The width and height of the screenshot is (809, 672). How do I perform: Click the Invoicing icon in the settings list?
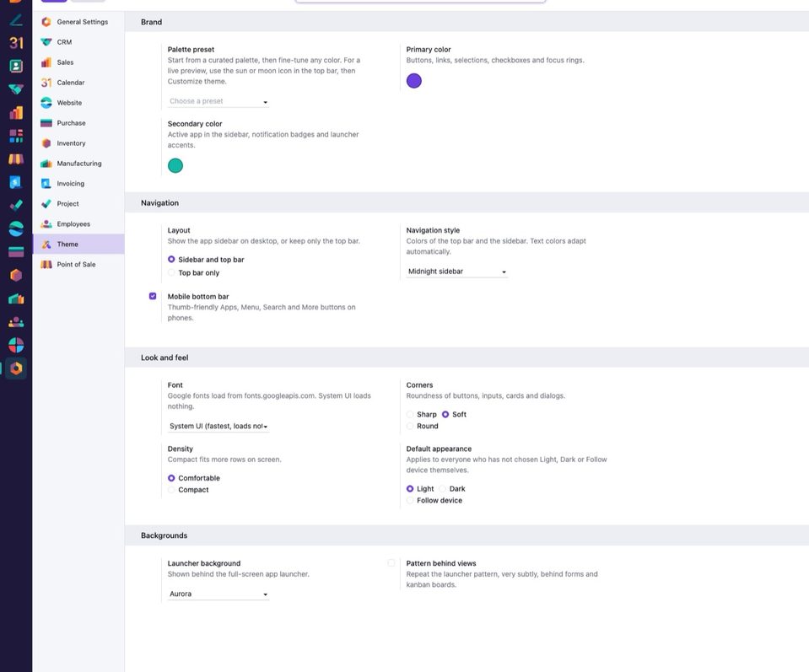click(46, 183)
